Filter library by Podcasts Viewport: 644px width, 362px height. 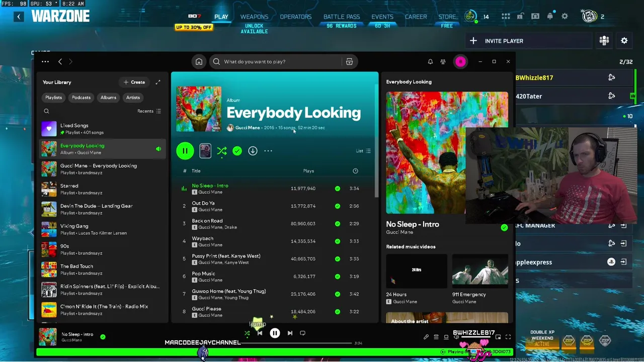[81, 98]
